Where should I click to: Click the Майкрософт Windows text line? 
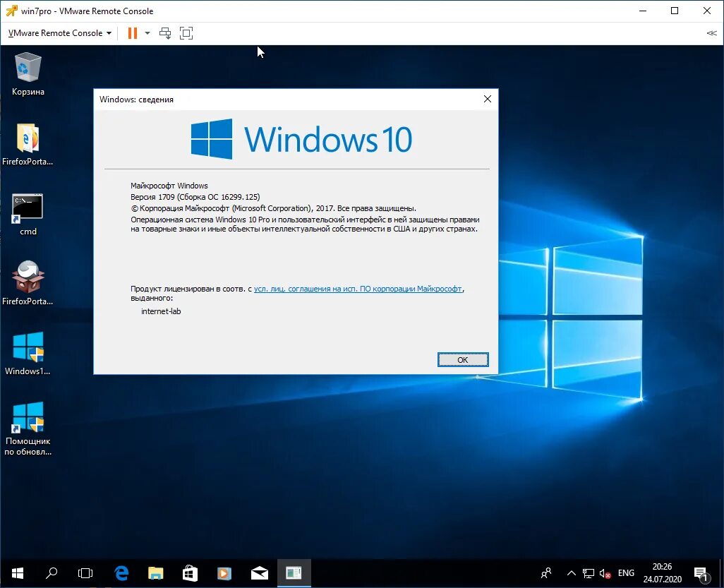(169, 186)
